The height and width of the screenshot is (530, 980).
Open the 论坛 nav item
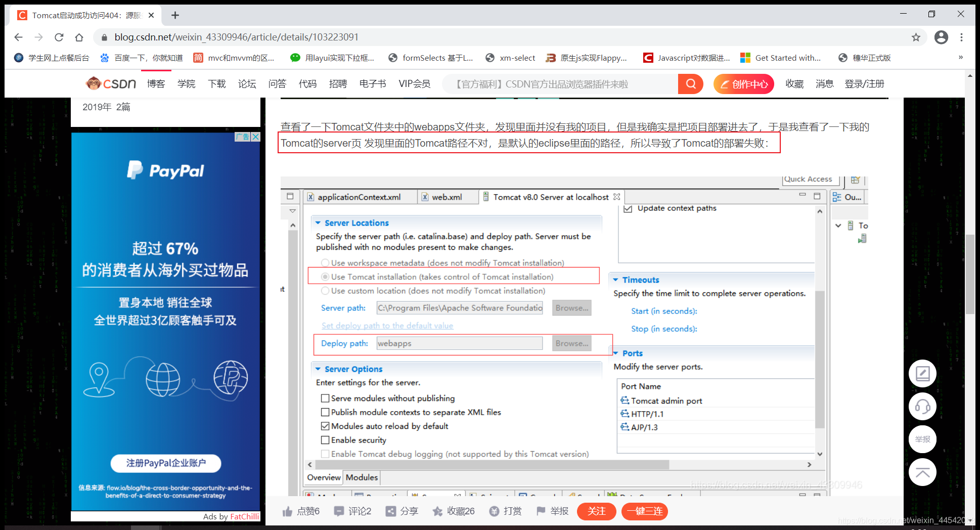[x=247, y=84]
